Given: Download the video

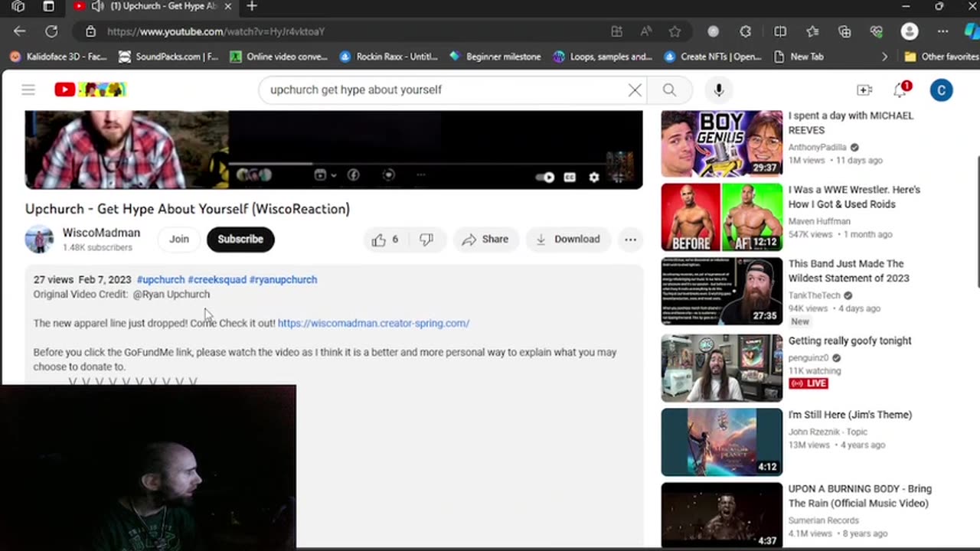Looking at the screenshot, I should (x=568, y=240).
